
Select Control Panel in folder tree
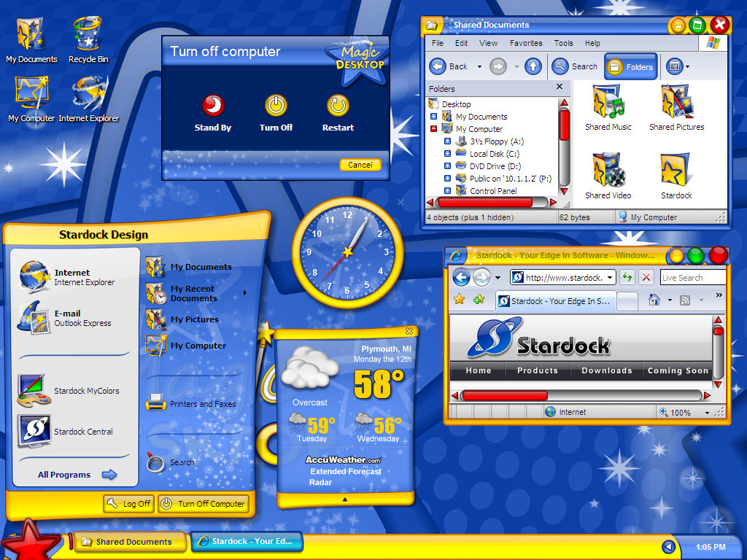[493, 191]
